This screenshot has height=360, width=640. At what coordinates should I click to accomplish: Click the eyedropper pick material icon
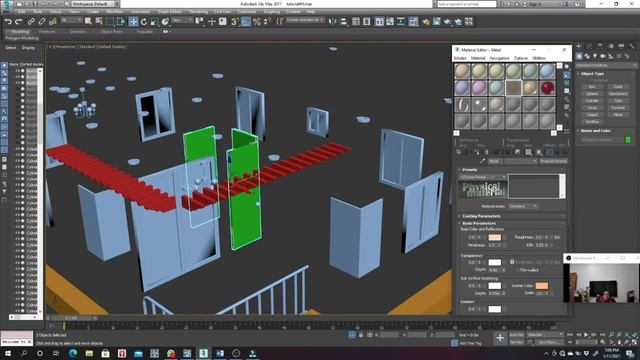click(482, 161)
